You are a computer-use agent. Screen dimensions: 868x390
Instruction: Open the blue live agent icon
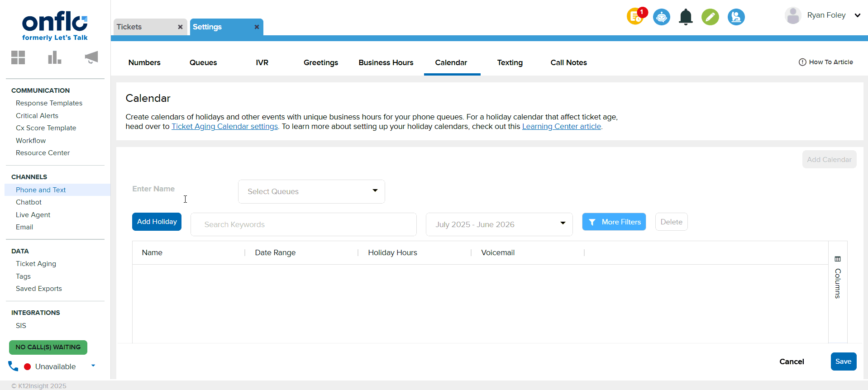point(736,17)
